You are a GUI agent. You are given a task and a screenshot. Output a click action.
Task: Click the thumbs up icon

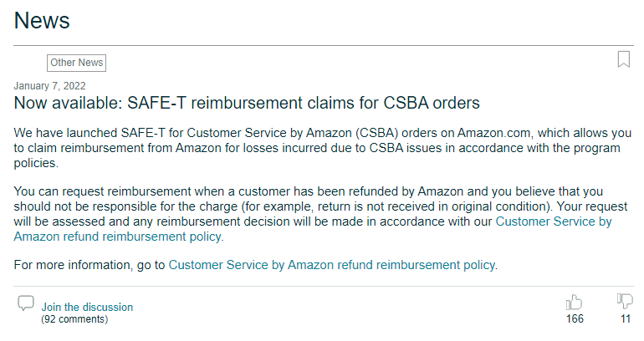point(574,302)
